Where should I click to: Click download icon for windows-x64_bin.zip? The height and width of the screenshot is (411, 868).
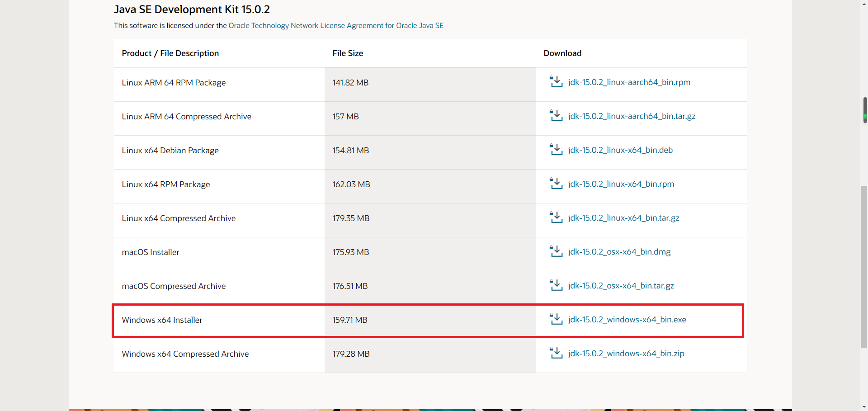pyautogui.click(x=556, y=353)
